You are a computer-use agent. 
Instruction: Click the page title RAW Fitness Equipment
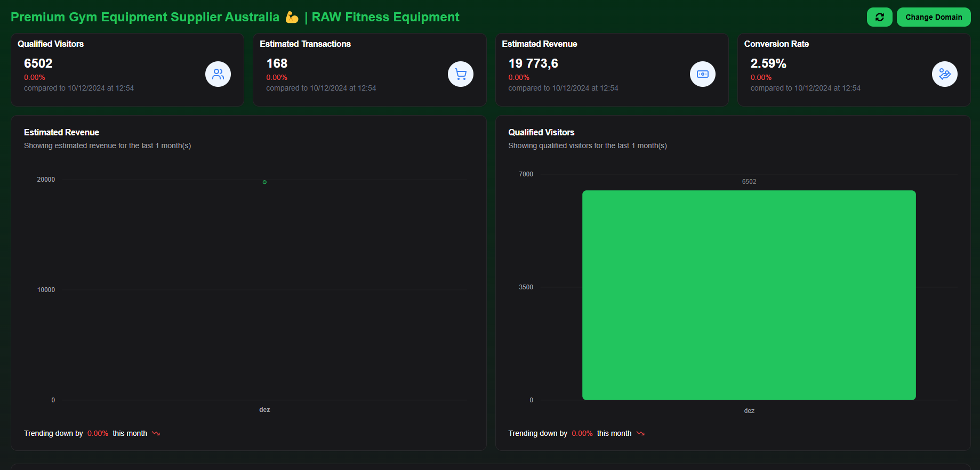(235, 17)
